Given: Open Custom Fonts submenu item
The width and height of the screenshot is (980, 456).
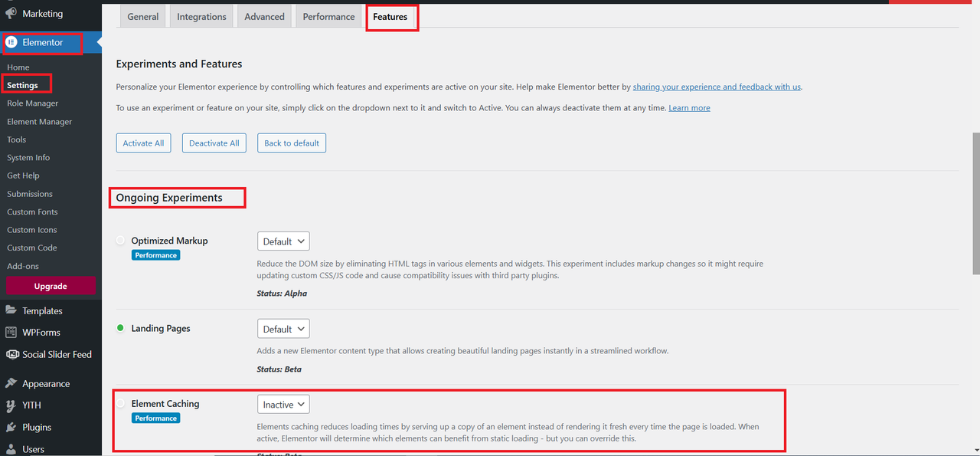Looking at the screenshot, I should (x=32, y=212).
